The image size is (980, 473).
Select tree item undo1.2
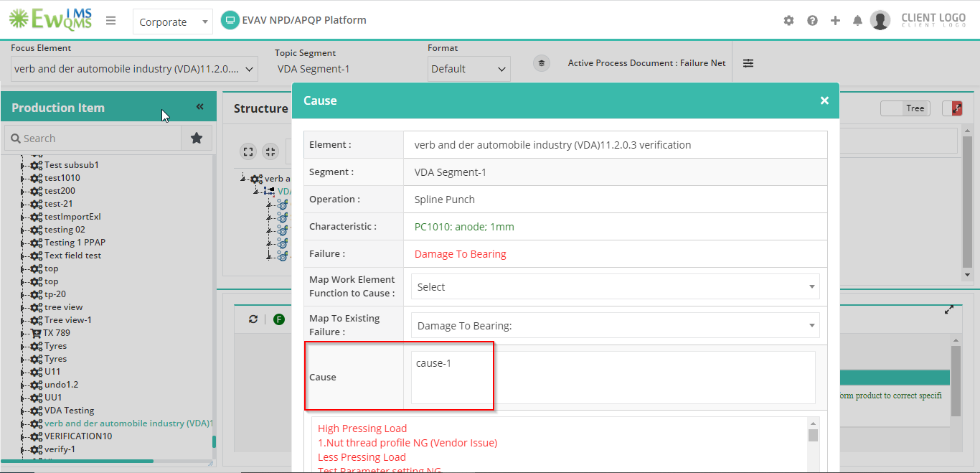[61, 385]
